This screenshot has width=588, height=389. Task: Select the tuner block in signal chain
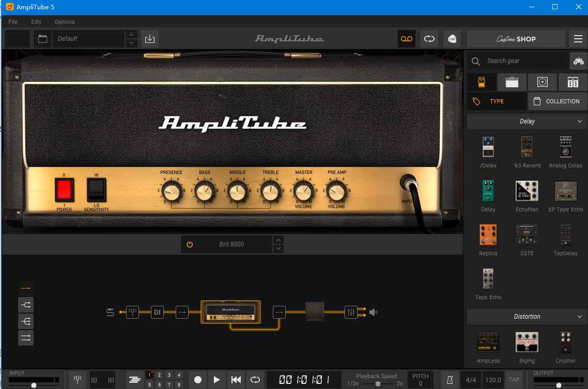pos(132,312)
